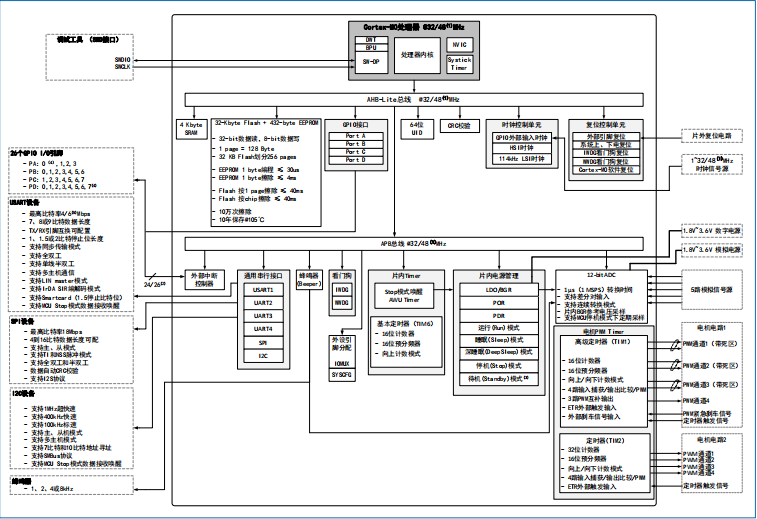Click "32-Kbyte Flash + 432-byte EEPROM" heading
This screenshot has height=519, width=757.
pos(266,123)
